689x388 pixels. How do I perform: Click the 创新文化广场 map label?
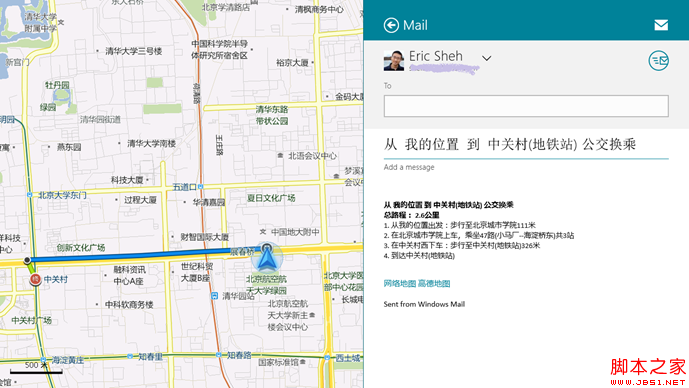(81, 247)
